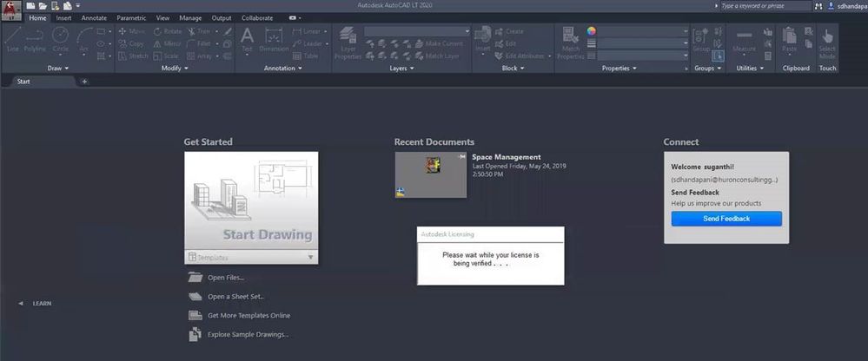Add a new drawing tab with plus button
The height and width of the screenshot is (361, 868).
[84, 82]
